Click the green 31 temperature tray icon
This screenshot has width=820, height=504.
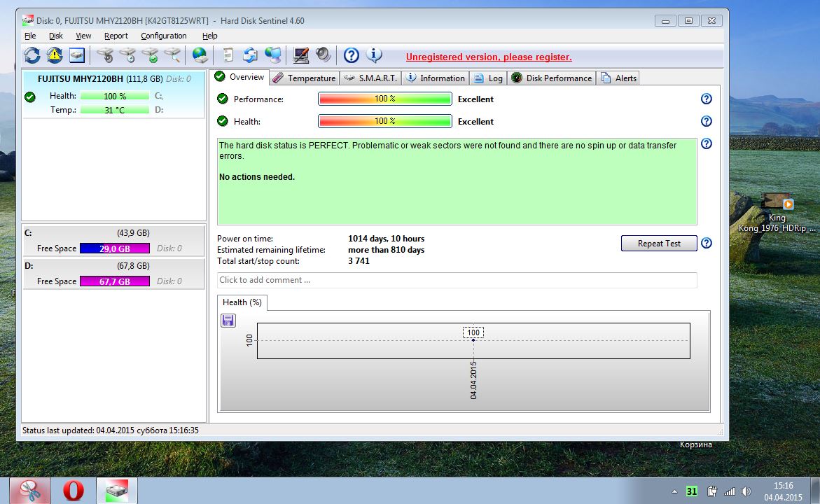tap(691, 491)
